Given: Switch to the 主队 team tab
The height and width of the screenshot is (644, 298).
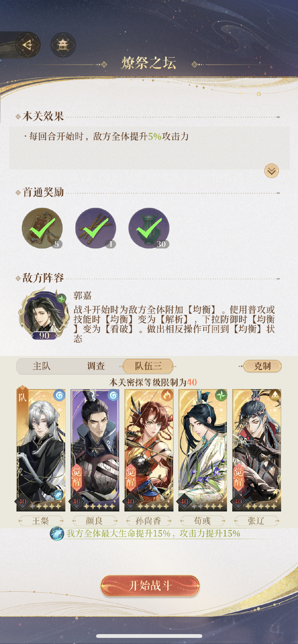Looking at the screenshot, I should point(42,366).
